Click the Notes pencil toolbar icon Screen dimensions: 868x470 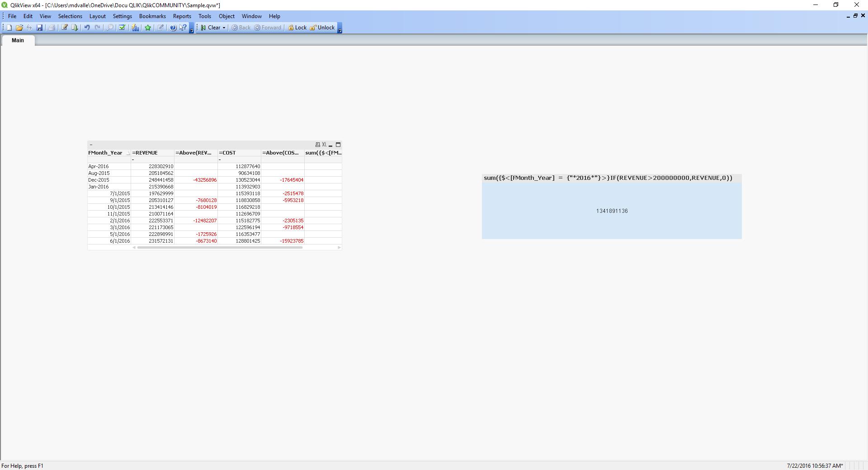(160, 28)
